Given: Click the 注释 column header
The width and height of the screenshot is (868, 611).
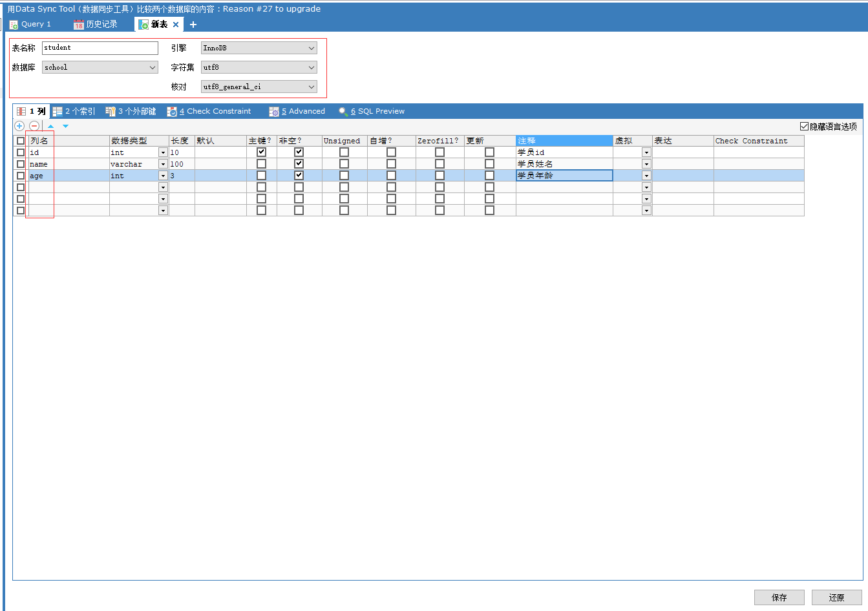Looking at the screenshot, I should click(564, 141).
